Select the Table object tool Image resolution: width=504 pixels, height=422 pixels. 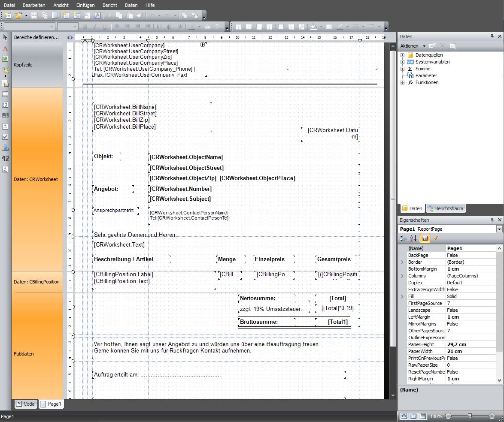5,94
